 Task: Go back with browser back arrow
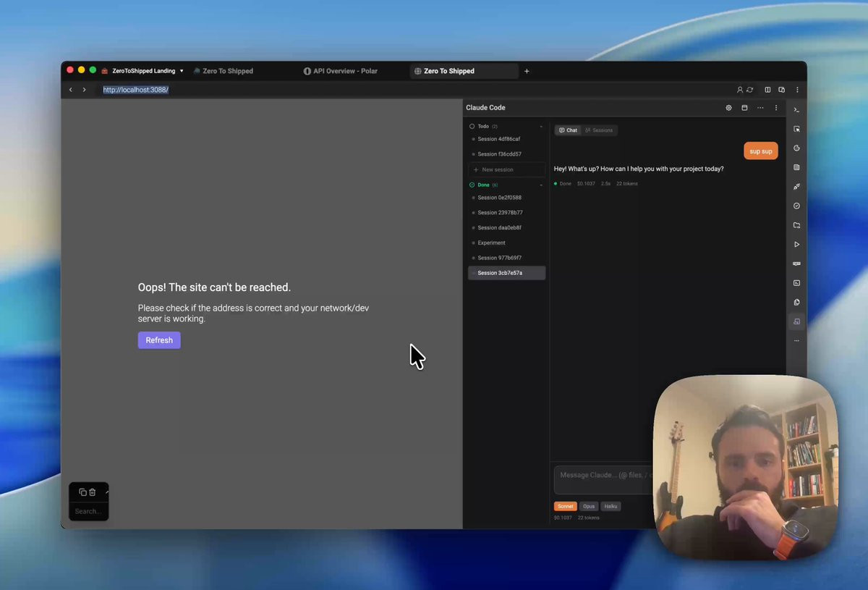point(71,90)
